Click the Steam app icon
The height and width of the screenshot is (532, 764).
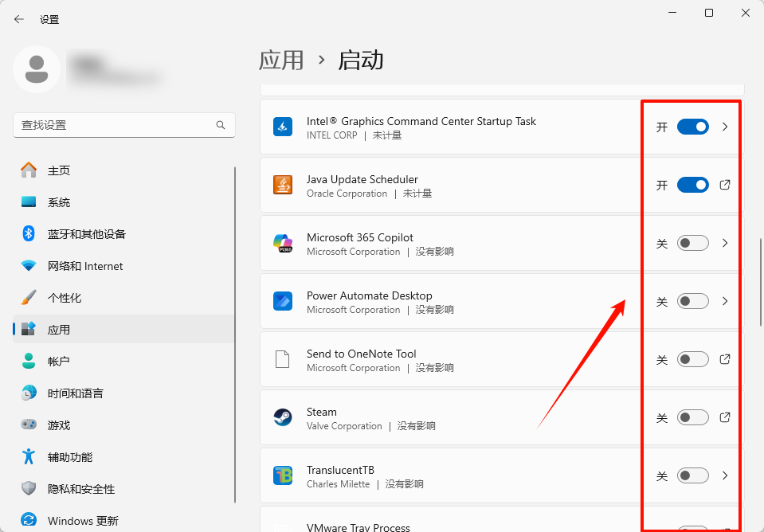pyautogui.click(x=283, y=417)
